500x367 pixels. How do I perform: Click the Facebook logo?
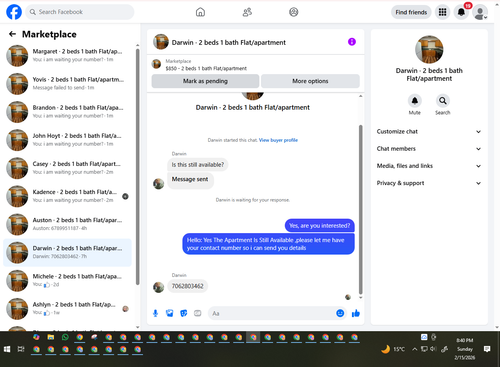(14, 12)
